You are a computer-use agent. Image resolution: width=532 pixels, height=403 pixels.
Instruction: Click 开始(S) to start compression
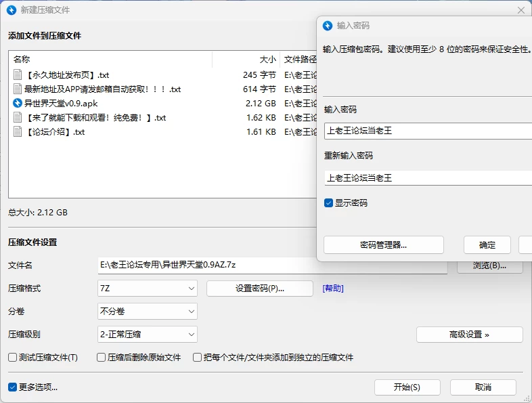pyautogui.click(x=407, y=387)
